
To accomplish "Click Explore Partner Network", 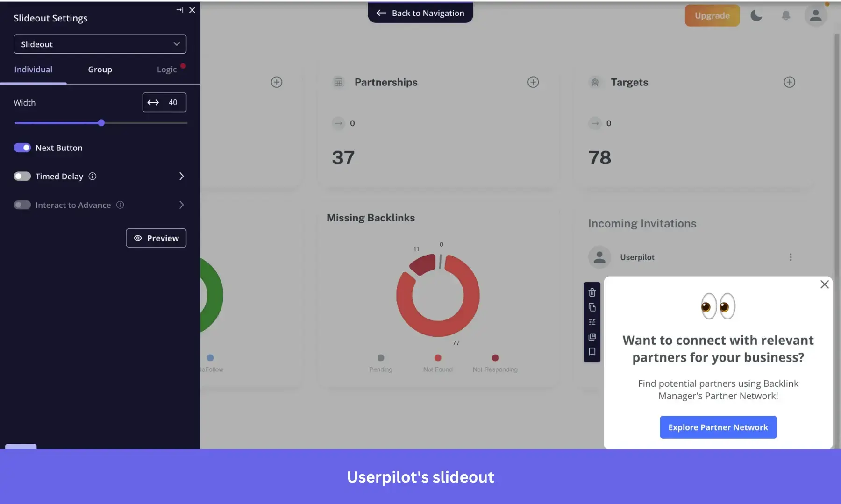I will coord(718,427).
